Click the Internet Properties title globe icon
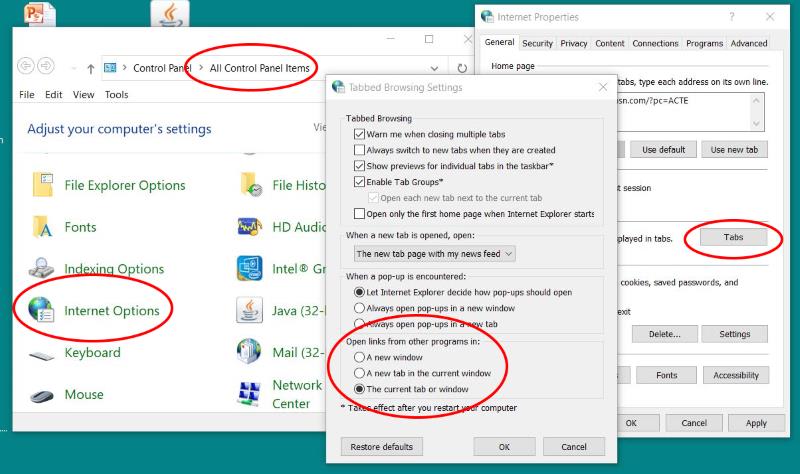This screenshot has height=474, width=800. [487, 17]
